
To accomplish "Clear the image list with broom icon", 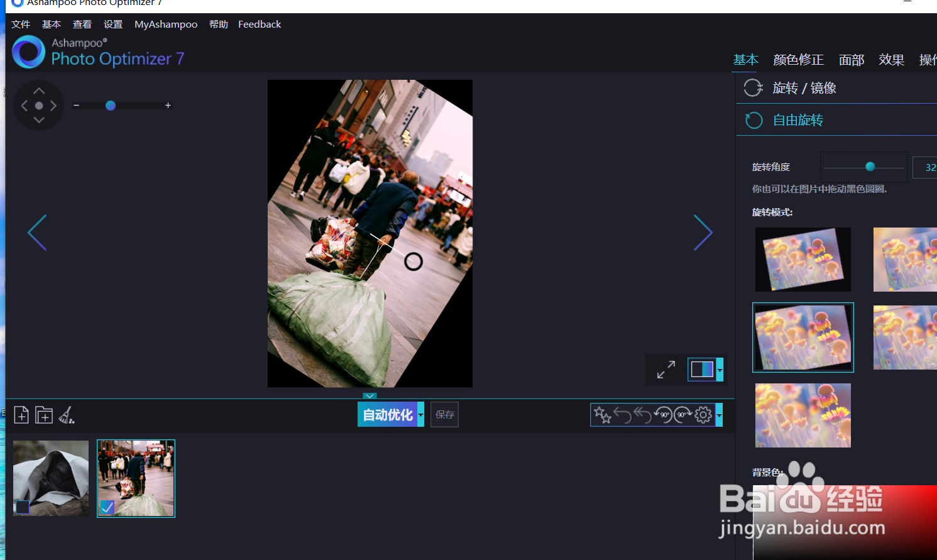I will 67,415.
